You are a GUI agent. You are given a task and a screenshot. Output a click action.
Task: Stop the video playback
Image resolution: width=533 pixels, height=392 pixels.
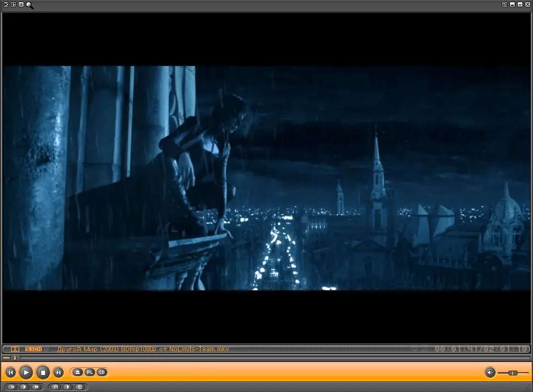(43, 372)
